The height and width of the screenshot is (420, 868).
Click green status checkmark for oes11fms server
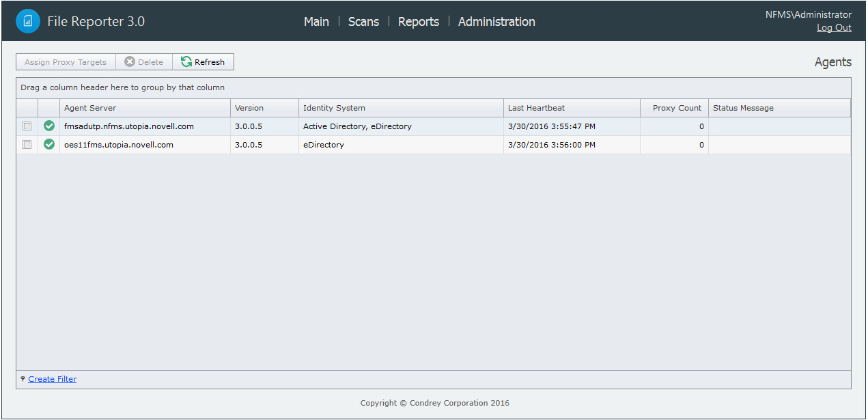pyautogui.click(x=49, y=145)
